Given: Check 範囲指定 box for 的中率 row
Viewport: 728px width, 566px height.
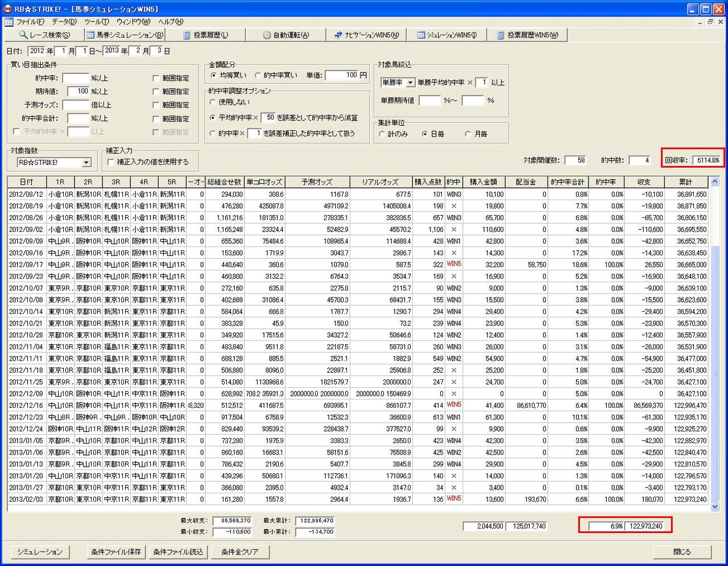Looking at the screenshot, I should pos(156,78).
